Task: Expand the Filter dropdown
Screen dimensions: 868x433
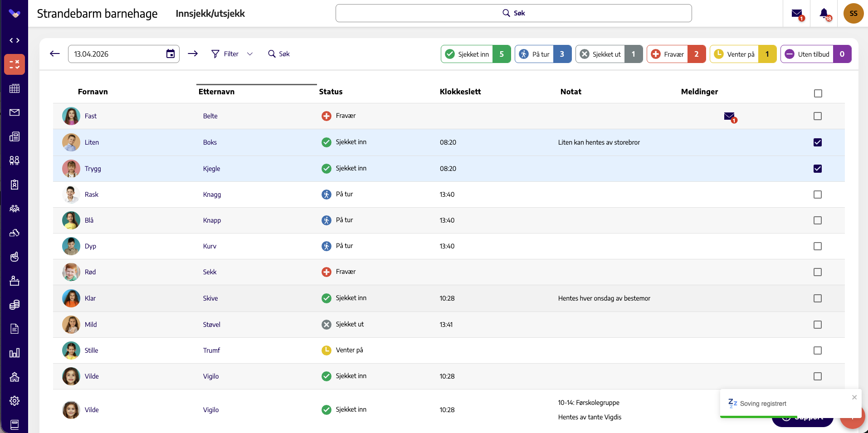Action: click(232, 54)
